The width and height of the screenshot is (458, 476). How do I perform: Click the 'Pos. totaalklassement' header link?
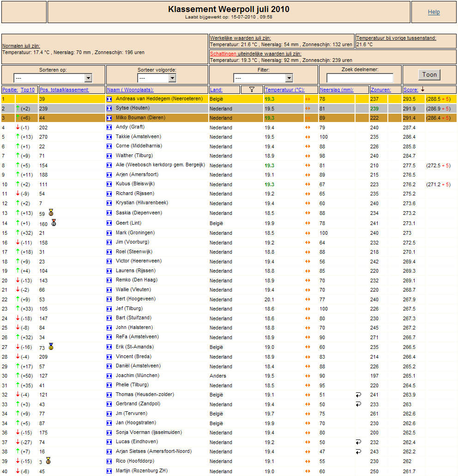[64, 90]
